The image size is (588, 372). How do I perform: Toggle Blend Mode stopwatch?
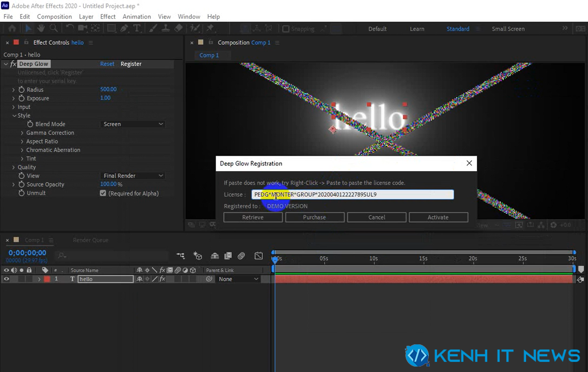pos(30,124)
